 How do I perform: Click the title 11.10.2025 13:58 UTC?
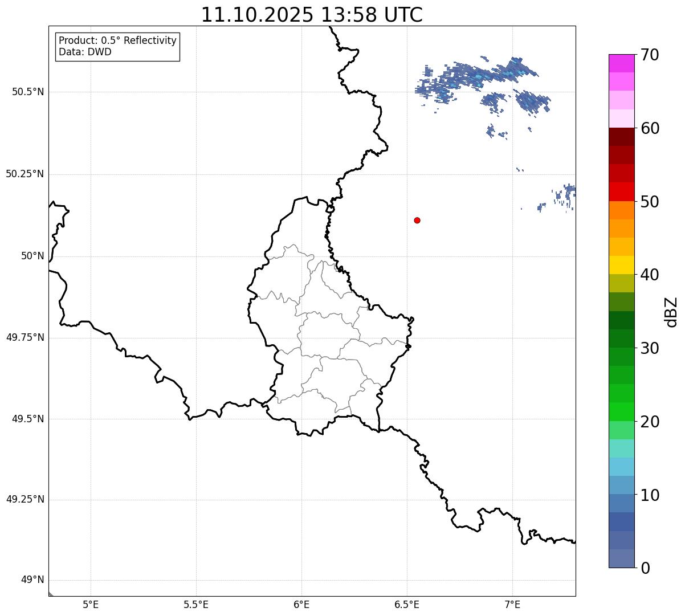coord(312,15)
